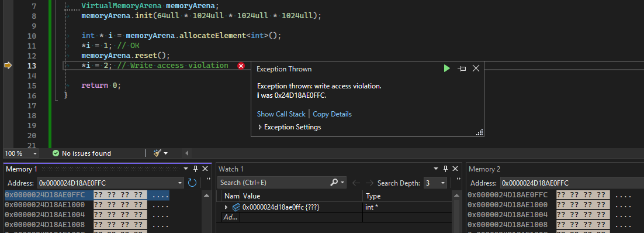Click the Watch search magnifier icon
Image resolution: width=644 pixels, height=233 pixels.
(334, 183)
